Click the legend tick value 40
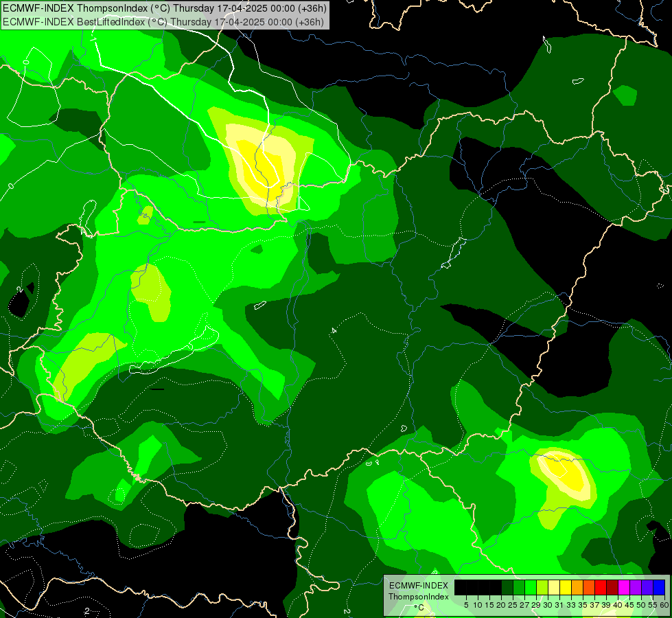 point(618,605)
